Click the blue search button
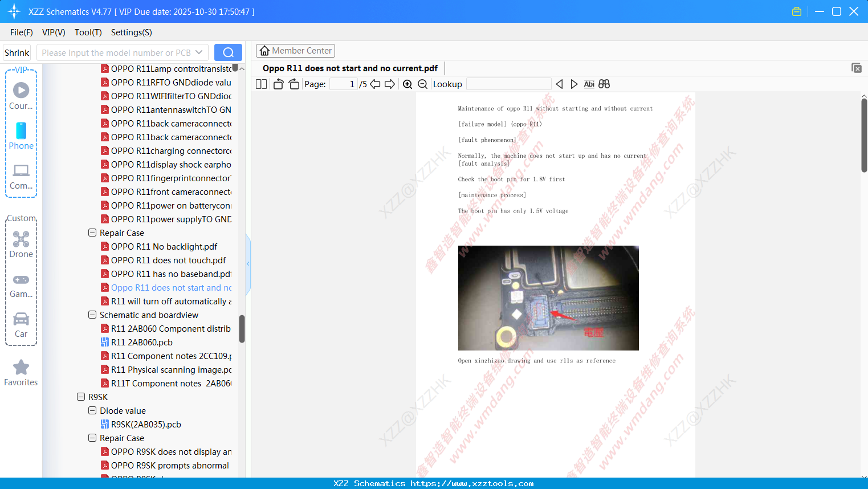The image size is (868, 489). [228, 52]
